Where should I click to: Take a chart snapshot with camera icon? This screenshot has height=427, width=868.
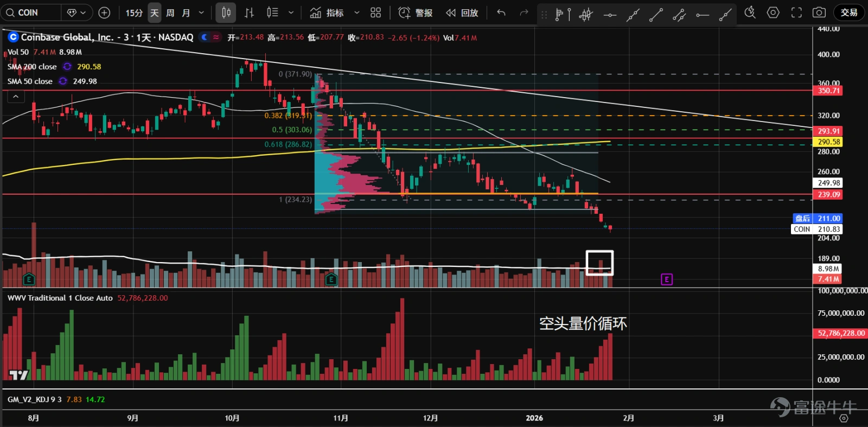(x=819, y=12)
